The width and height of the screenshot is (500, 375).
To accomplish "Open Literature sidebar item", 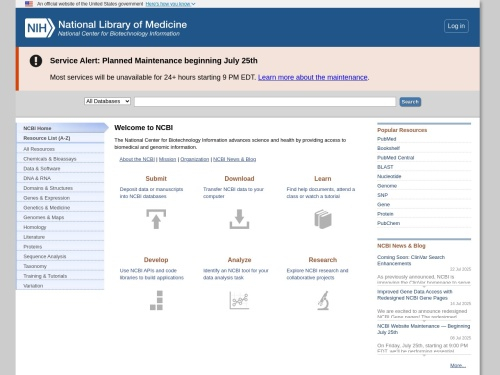I will click(x=60, y=237).
